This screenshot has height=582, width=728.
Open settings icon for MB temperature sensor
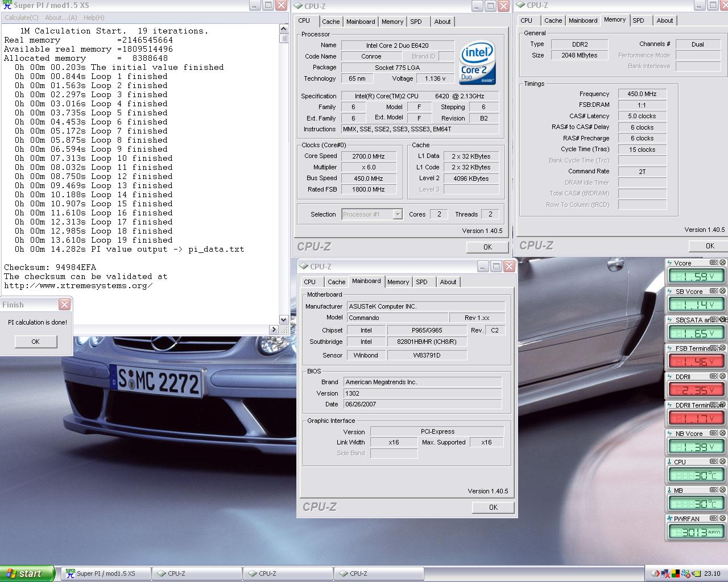tap(713, 490)
